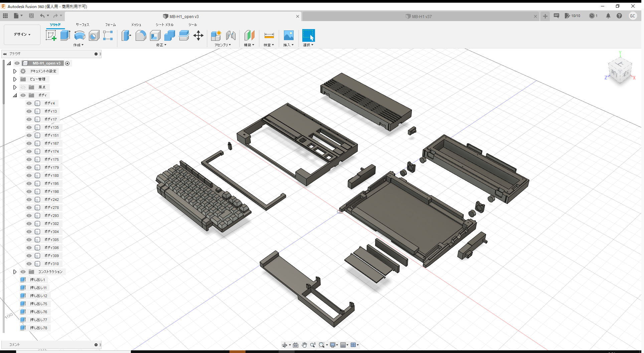Viewport: 644px width, 353px height.
Task: Click the Insert Canvas image icon
Action: pos(288,35)
